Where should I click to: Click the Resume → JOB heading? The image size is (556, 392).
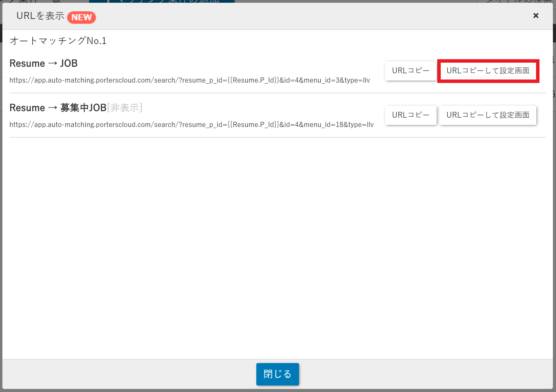click(43, 63)
